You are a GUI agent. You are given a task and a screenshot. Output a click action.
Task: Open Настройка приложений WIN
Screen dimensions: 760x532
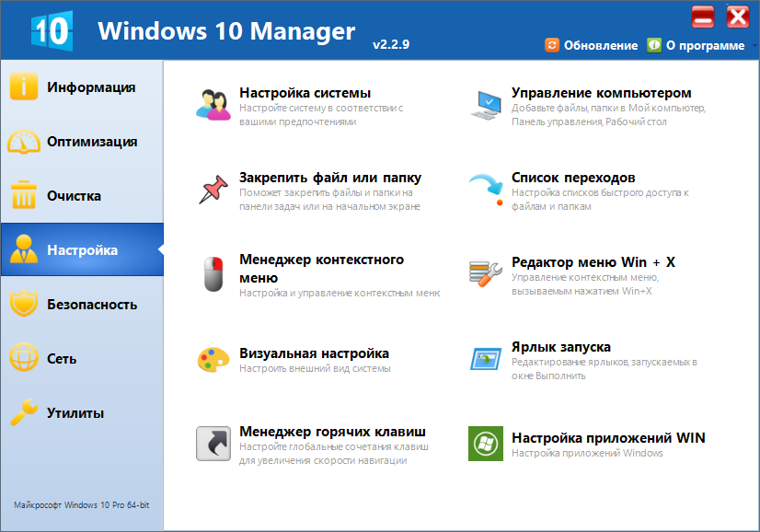pos(608,438)
